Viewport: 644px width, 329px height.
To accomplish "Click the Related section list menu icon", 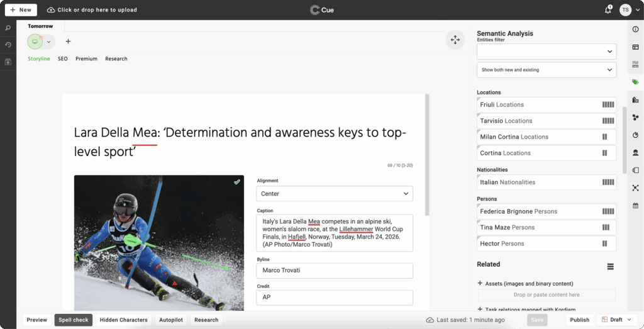I will 609,267.
